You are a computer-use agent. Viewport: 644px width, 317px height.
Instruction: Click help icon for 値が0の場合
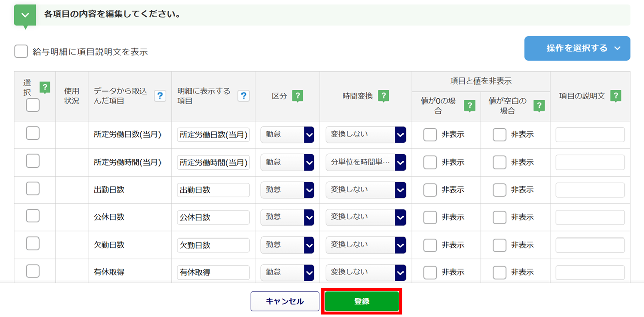tap(469, 105)
